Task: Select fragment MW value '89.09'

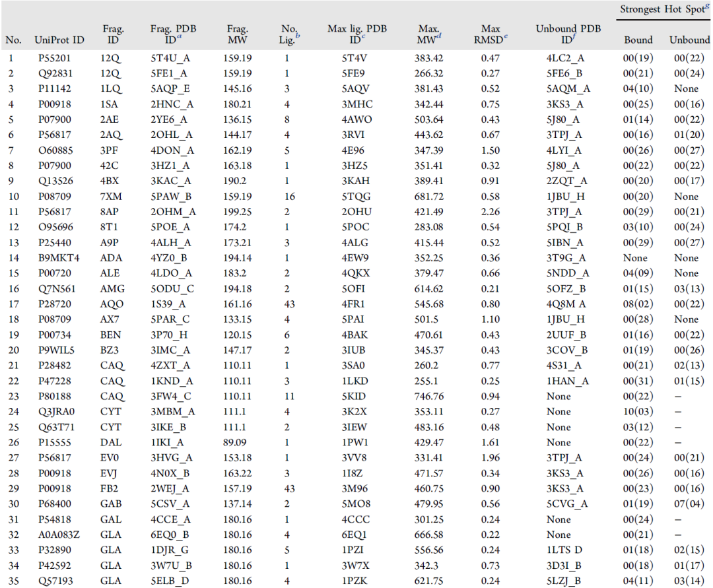Action: [234, 443]
